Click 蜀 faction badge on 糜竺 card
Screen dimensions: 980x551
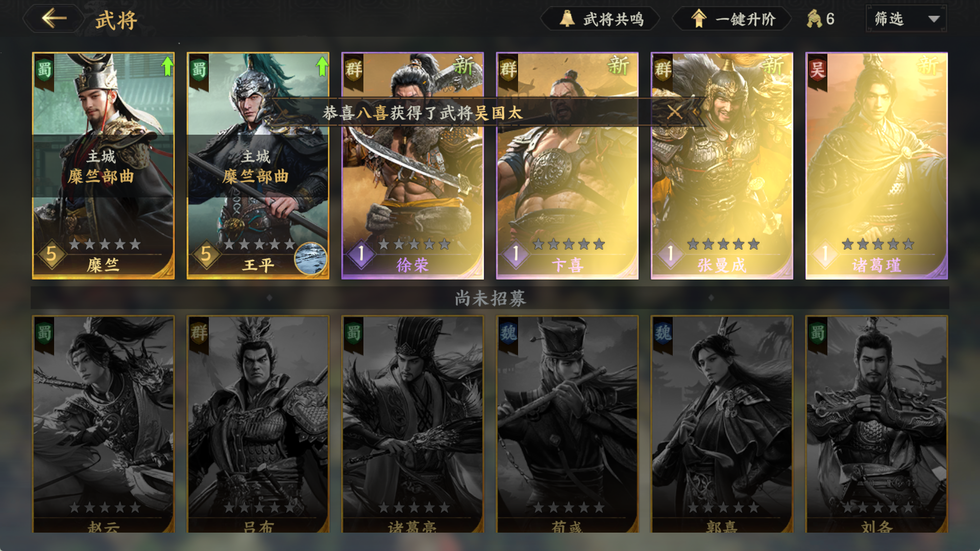coord(44,71)
